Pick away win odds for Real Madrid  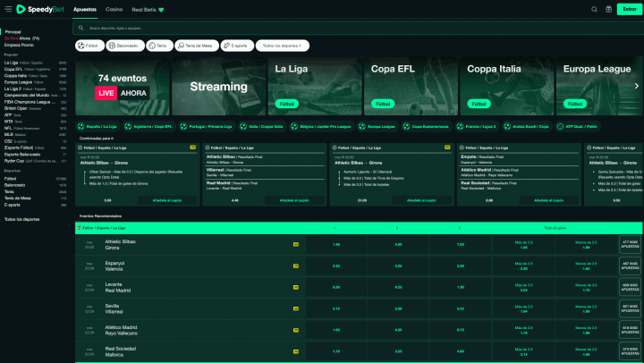click(x=461, y=287)
